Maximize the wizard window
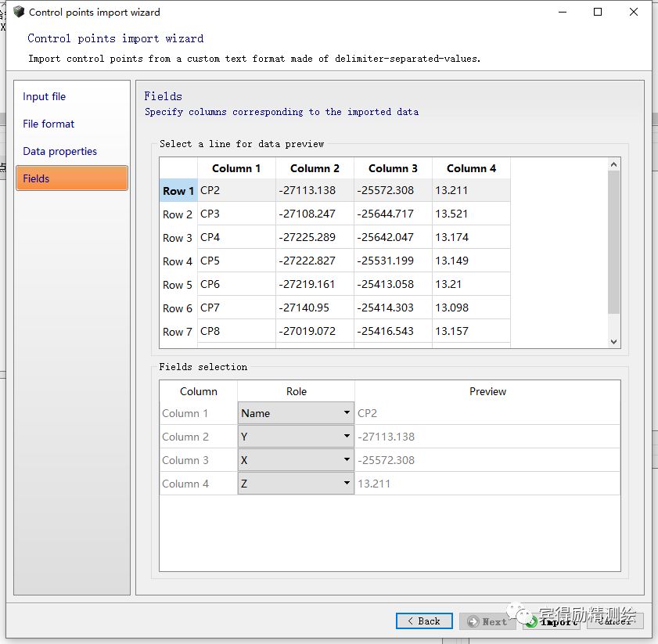The image size is (658, 644). coord(598,12)
